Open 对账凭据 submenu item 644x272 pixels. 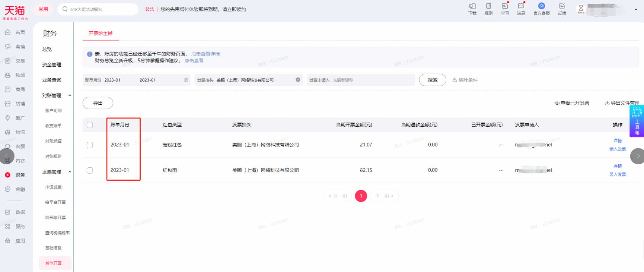tap(53, 141)
